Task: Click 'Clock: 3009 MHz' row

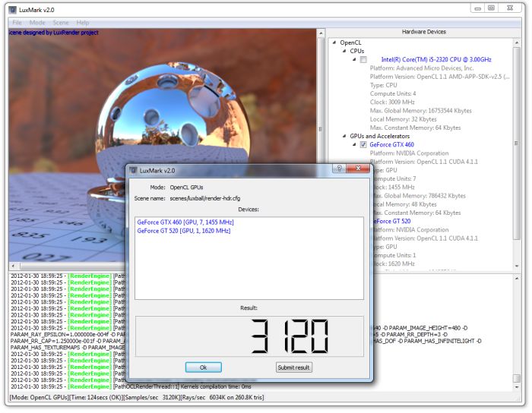Action: click(392, 102)
